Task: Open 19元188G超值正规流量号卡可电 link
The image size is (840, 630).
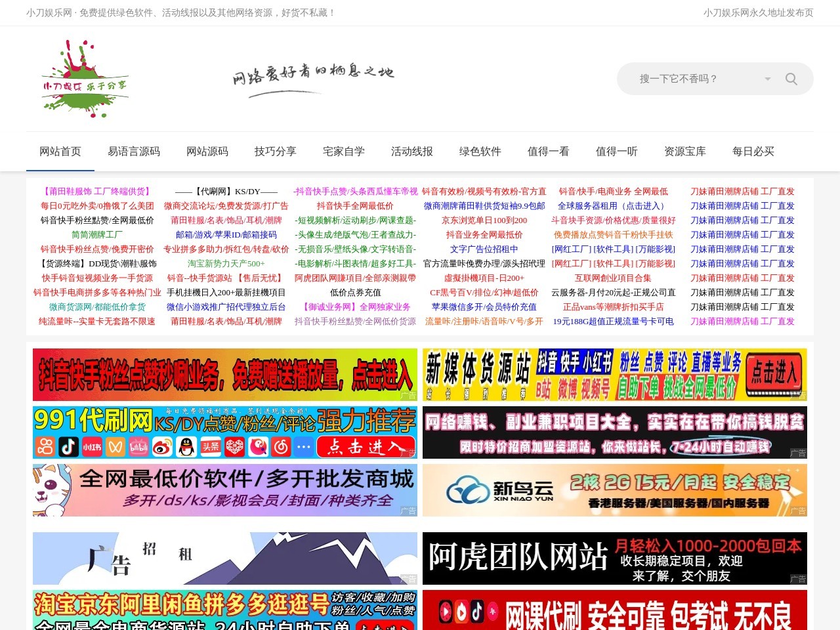Action: (x=614, y=322)
